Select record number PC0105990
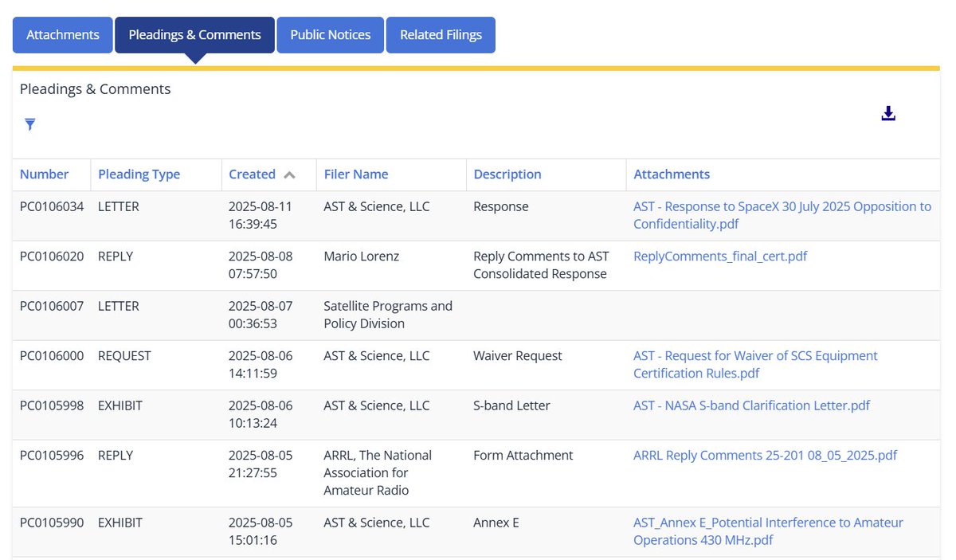The image size is (956, 560). [x=52, y=523]
